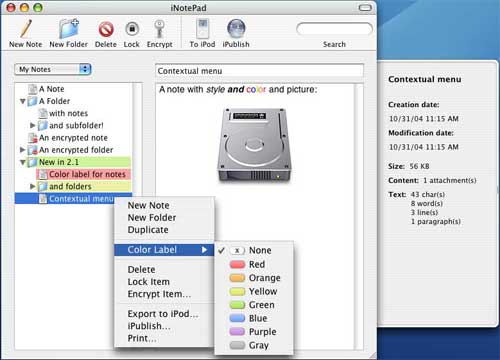Click the To iPod toolbar icon
Viewport: 500px width, 360px height.
click(203, 29)
